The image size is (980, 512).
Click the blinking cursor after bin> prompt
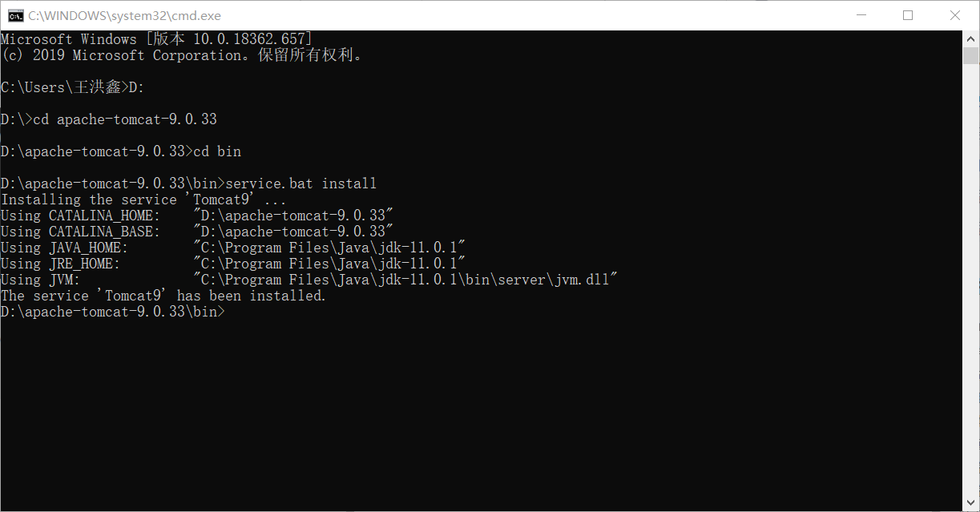pyautogui.click(x=232, y=312)
